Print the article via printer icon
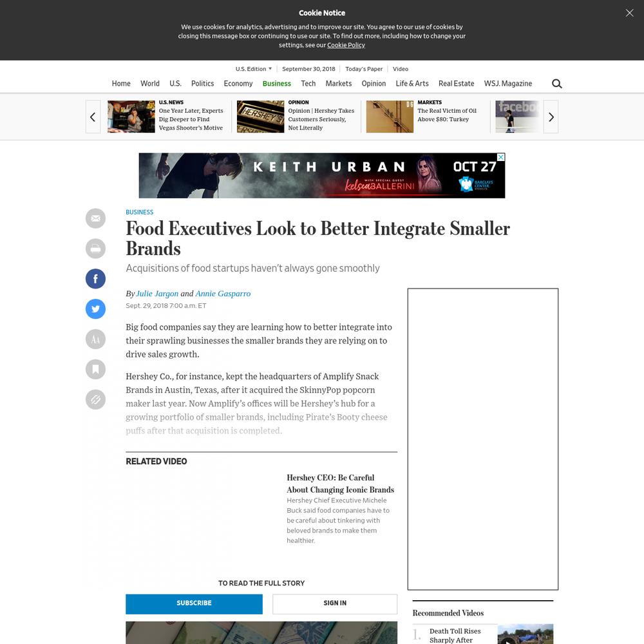The height and width of the screenshot is (644, 644). pos(96,249)
